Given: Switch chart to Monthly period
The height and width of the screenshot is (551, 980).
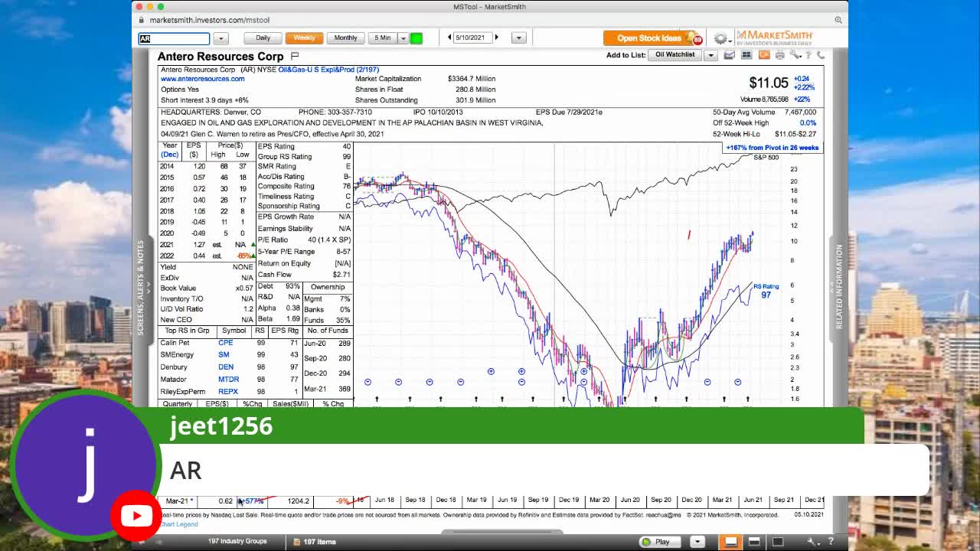Looking at the screenshot, I should click(x=345, y=37).
